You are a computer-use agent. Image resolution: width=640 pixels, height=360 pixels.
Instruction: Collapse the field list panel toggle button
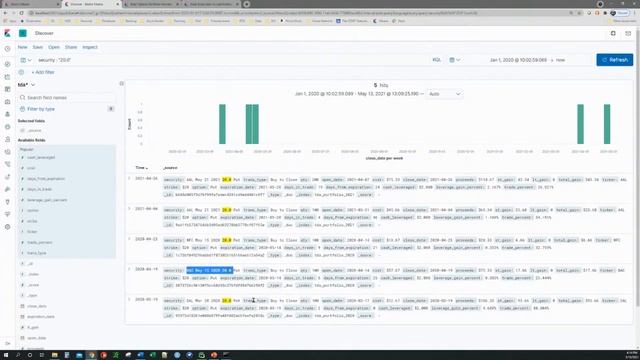pos(121,83)
